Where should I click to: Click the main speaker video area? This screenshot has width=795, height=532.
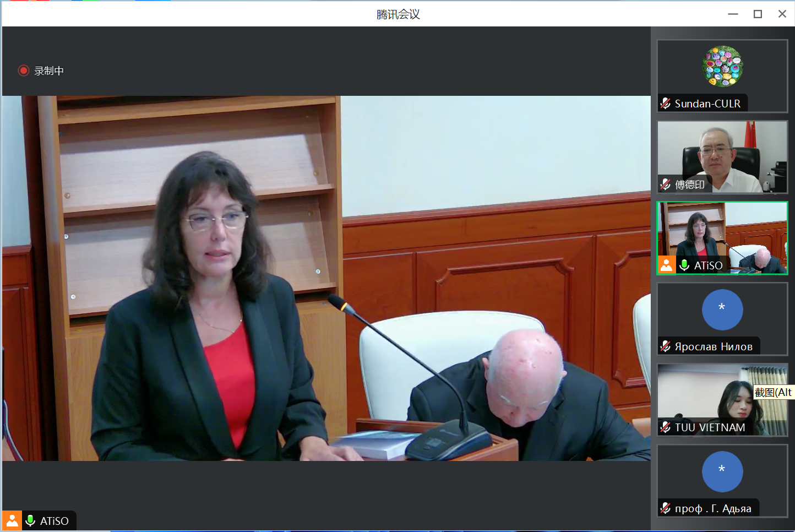(x=326, y=278)
